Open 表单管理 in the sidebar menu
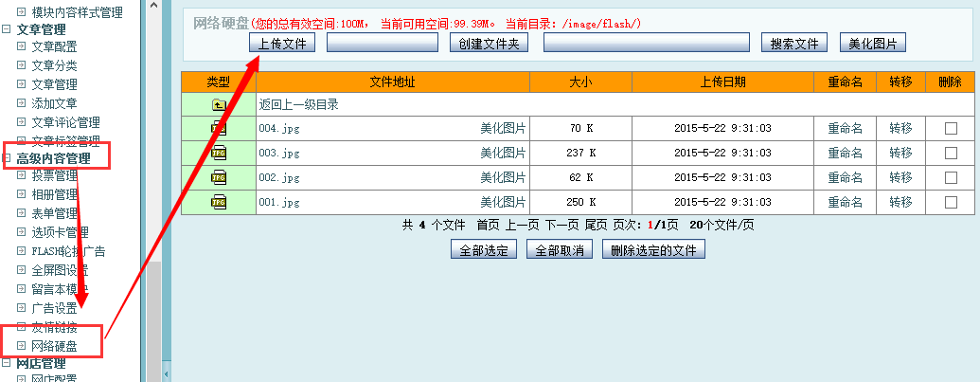The height and width of the screenshot is (382, 980). (x=54, y=213)
